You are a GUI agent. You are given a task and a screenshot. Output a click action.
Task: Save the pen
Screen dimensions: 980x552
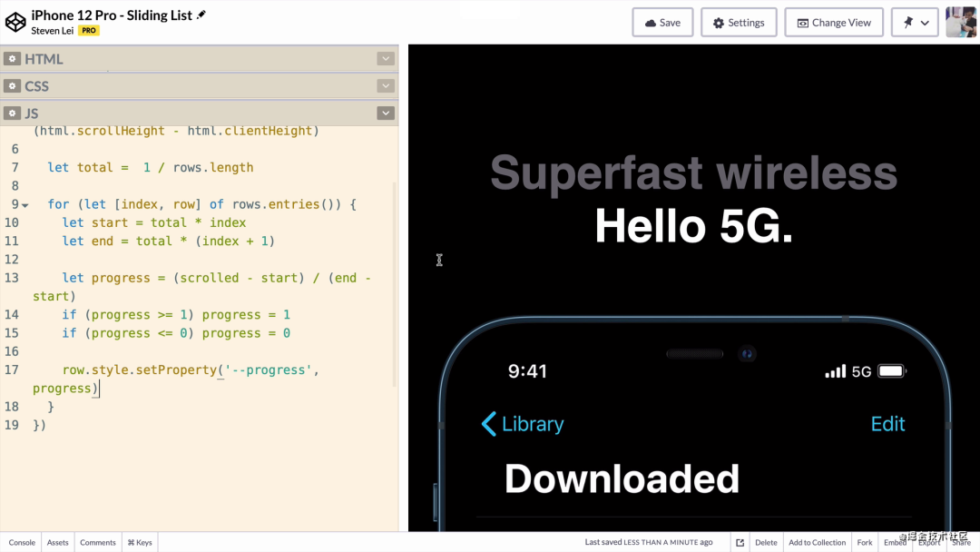pyautogui.click(x=662, y=23)
